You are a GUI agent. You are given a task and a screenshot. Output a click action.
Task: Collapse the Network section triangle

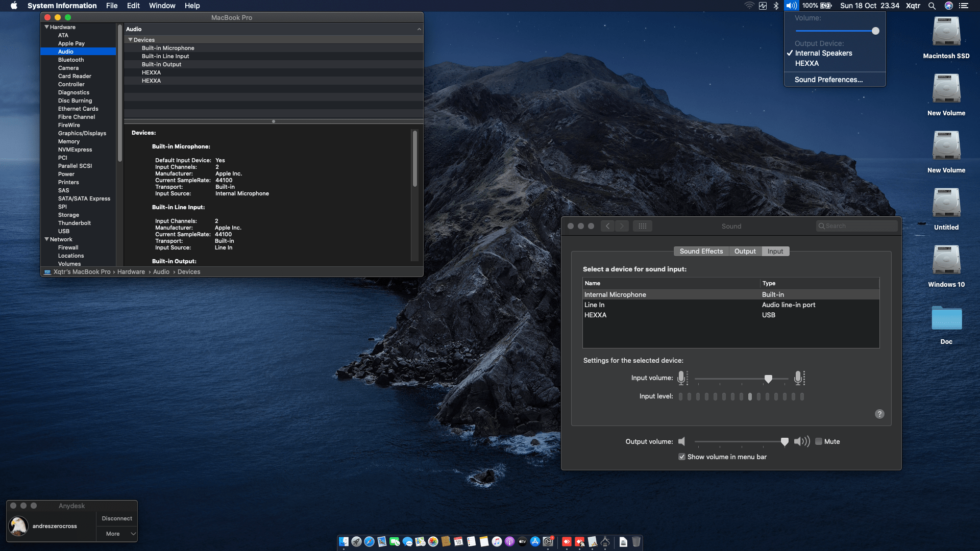47,239
